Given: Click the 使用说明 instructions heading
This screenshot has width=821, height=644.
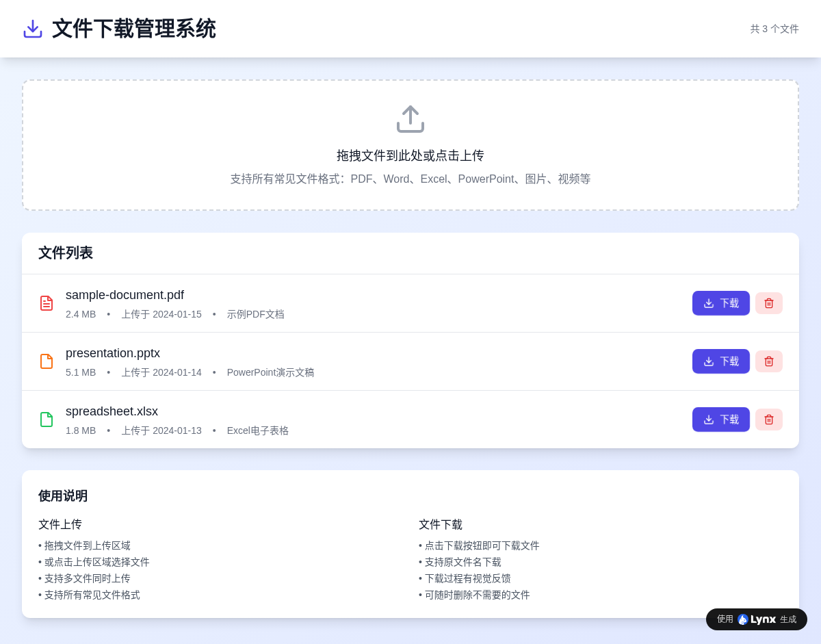Looking at the screenshot, I should pos(63,496).
